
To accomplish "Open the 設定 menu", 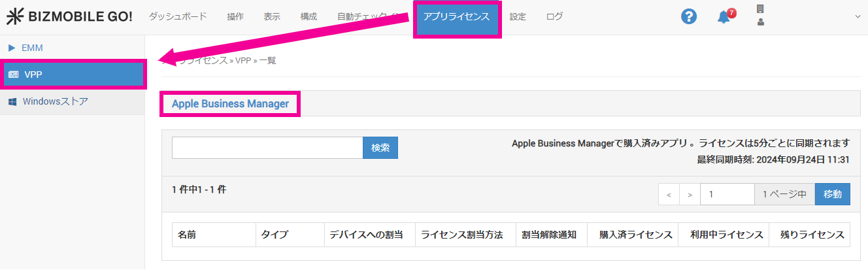I will click(518, 17).
